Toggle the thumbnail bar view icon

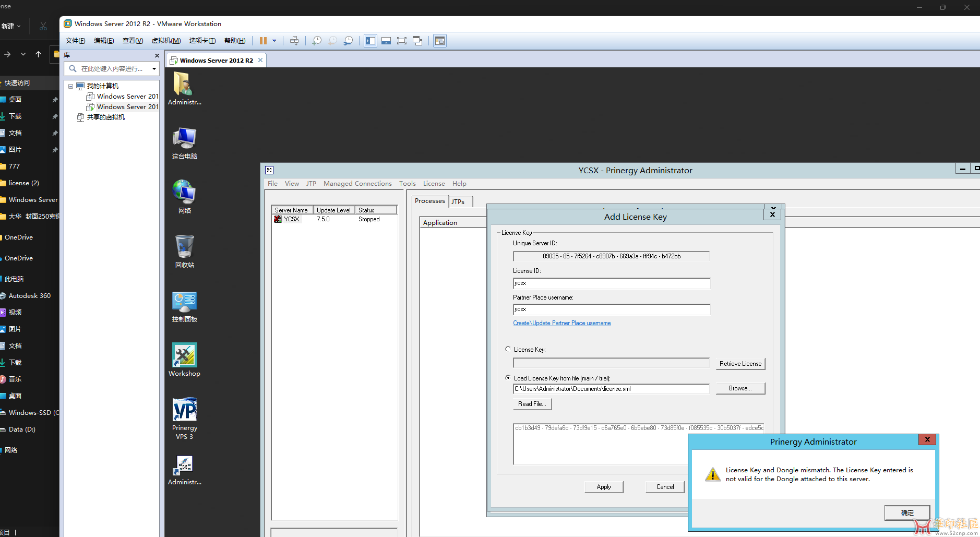coord(386,41)
